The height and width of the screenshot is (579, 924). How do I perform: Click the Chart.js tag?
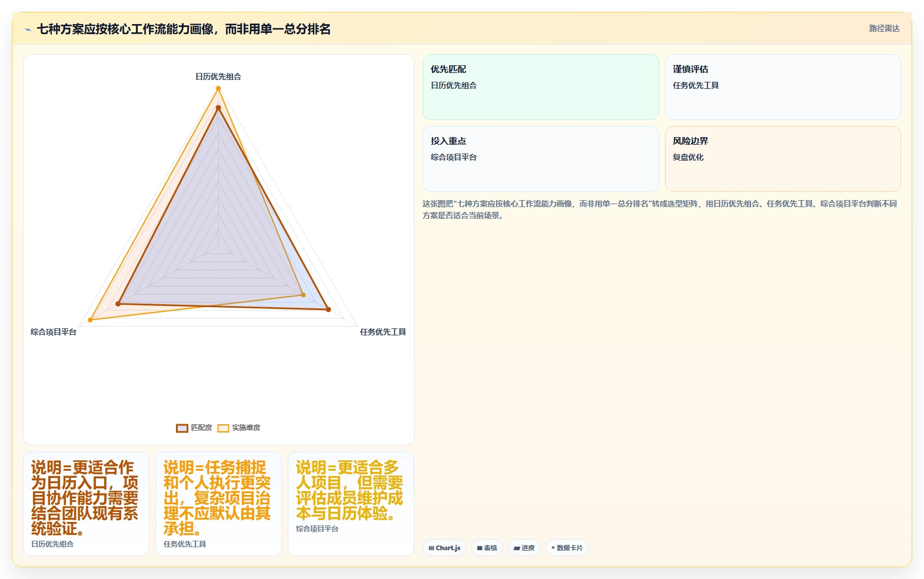444,548
